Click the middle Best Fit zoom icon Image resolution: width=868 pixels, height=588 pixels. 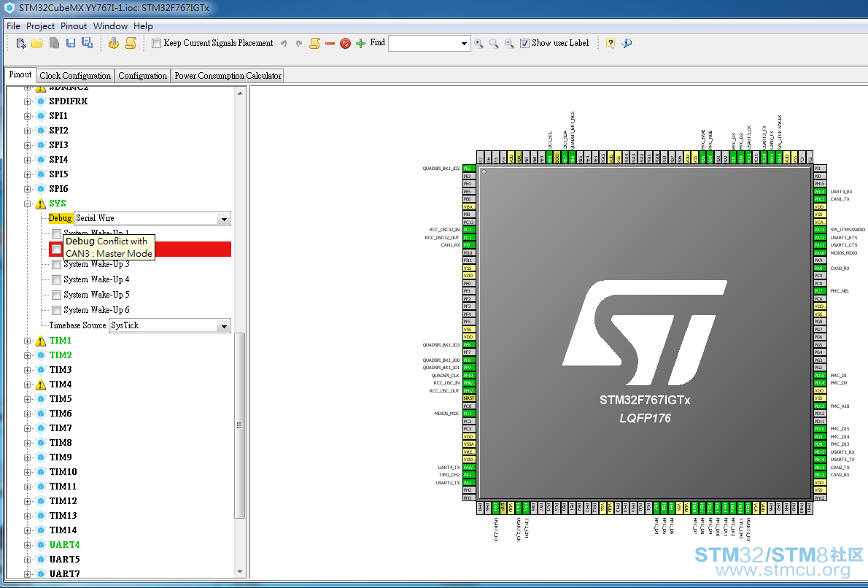click(x=494, y=43)
